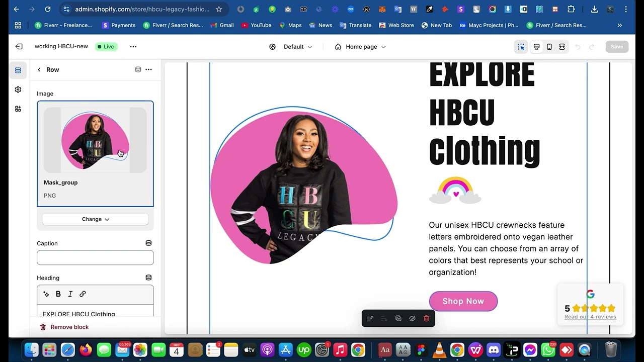The image size is (644, 362).
Task: Open the Default market dropdown
Action: pos(291,47)
